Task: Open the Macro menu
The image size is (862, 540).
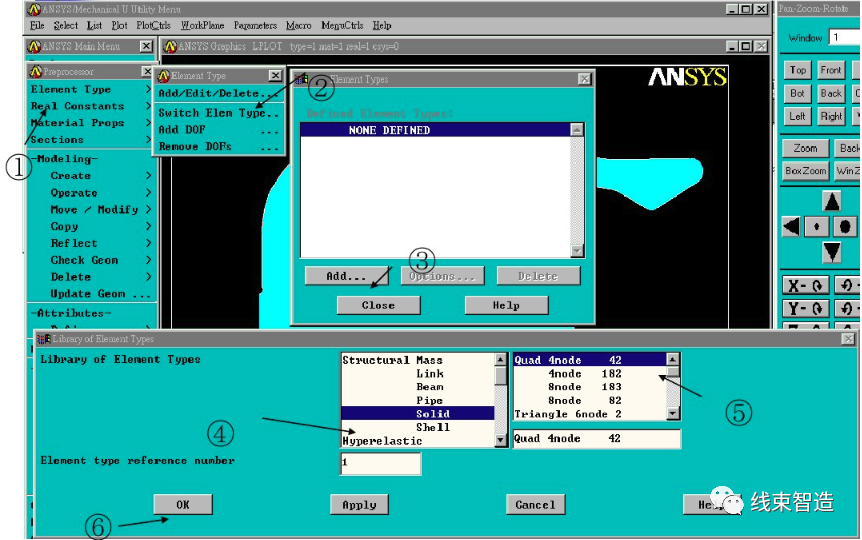Action: click(299, 25)
